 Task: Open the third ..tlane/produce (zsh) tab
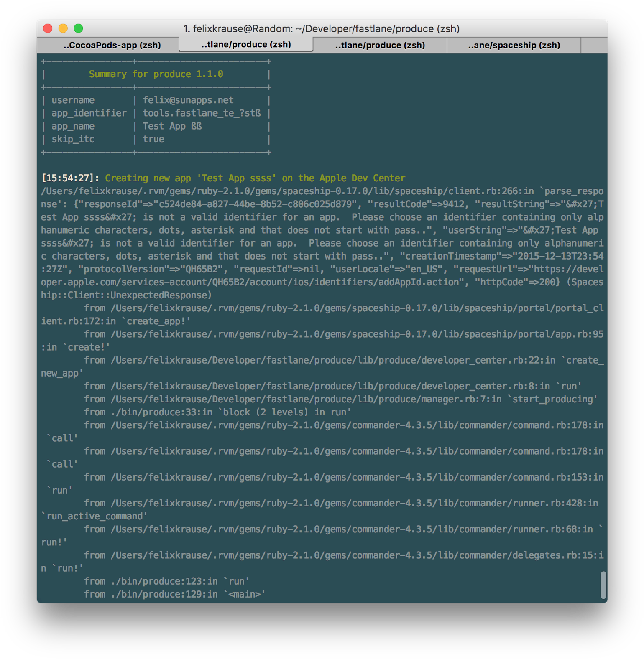[380, 45]
